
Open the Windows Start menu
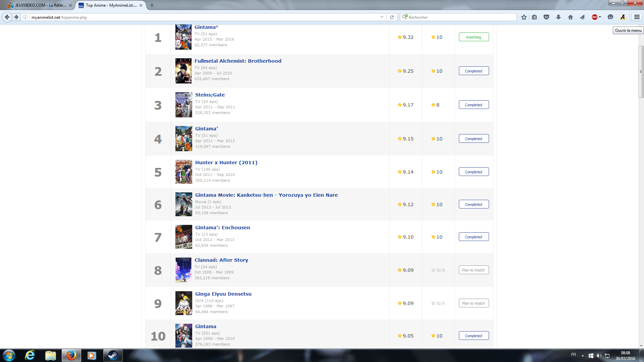9,355
